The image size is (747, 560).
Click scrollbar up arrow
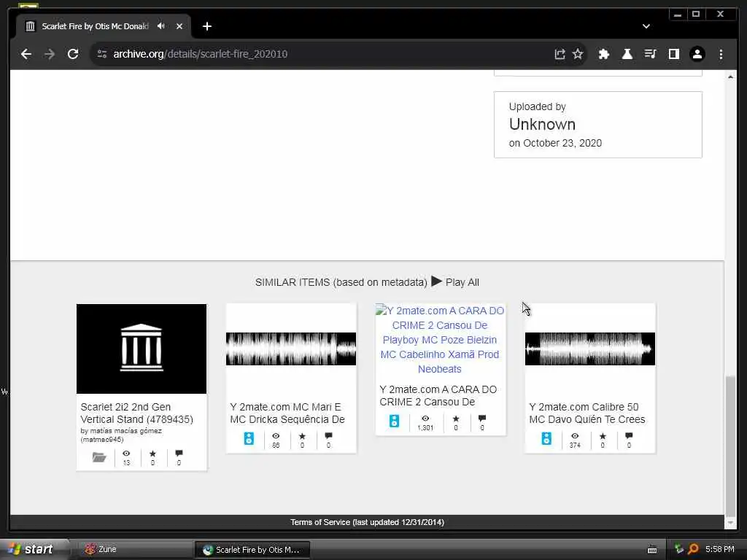click(x=731, y=77)
